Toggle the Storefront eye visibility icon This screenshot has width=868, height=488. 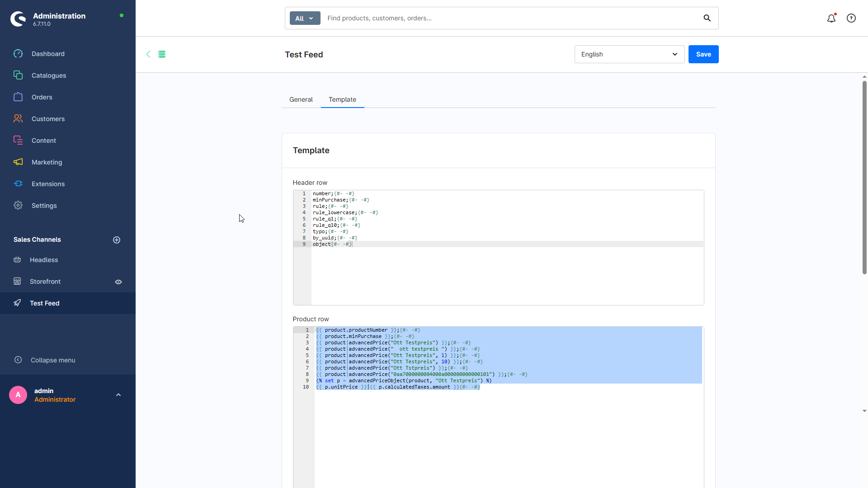point(118,282)
